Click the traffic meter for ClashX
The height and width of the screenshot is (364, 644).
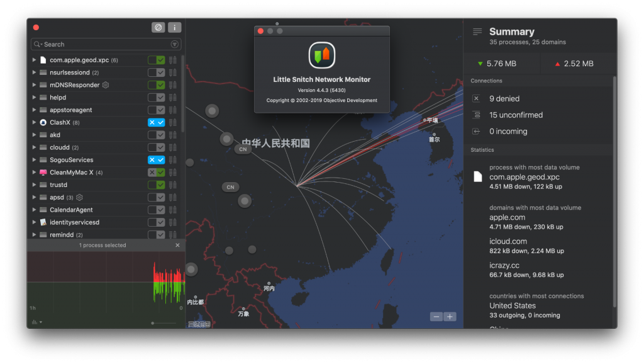[x=173, y=123]
